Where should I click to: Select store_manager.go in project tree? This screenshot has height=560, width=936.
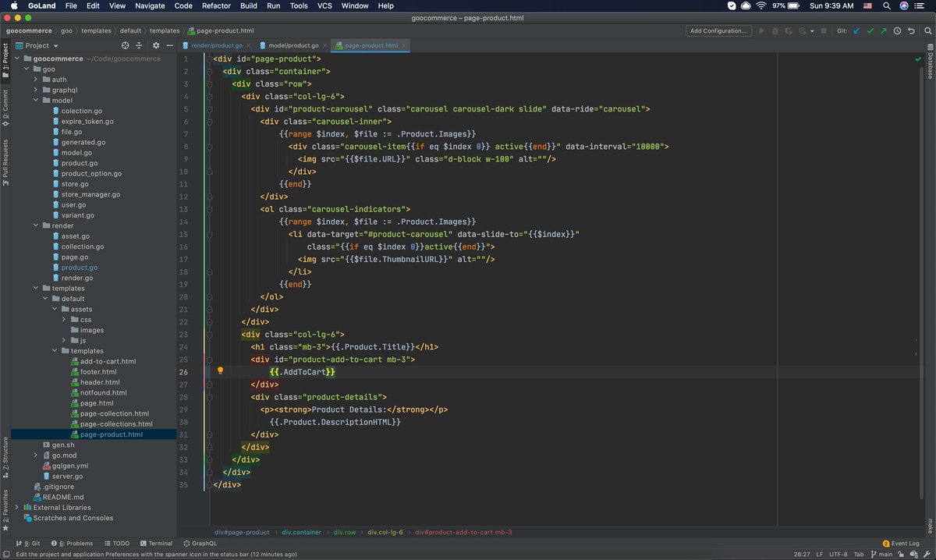point(90,194)
